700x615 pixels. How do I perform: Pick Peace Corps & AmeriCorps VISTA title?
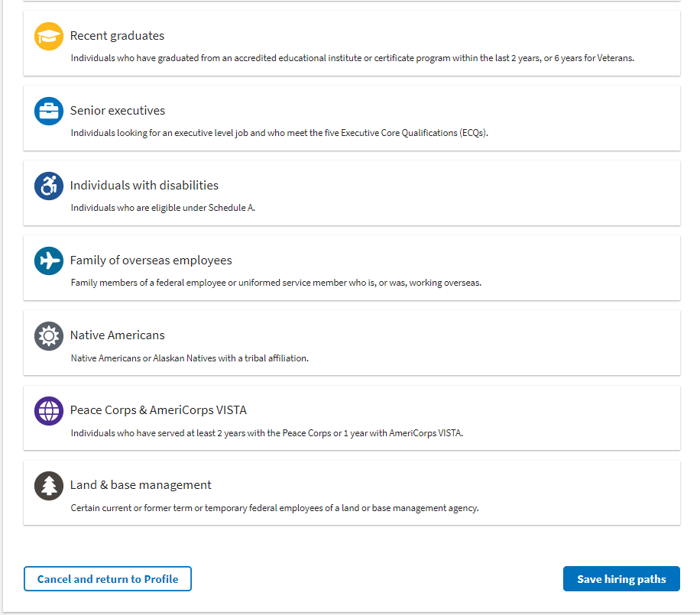pos(158,410)
